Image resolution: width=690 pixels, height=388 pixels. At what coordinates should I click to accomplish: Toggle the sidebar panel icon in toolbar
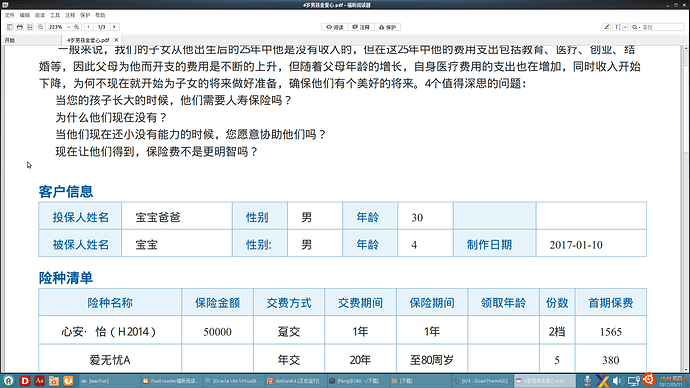point(10,27)
